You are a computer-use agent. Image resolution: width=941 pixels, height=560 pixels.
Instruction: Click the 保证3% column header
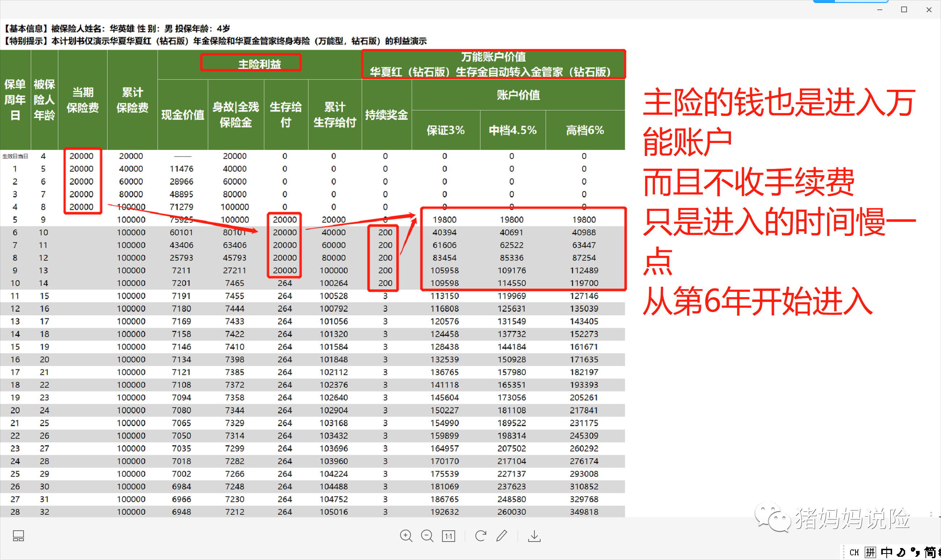click(446, 130)
